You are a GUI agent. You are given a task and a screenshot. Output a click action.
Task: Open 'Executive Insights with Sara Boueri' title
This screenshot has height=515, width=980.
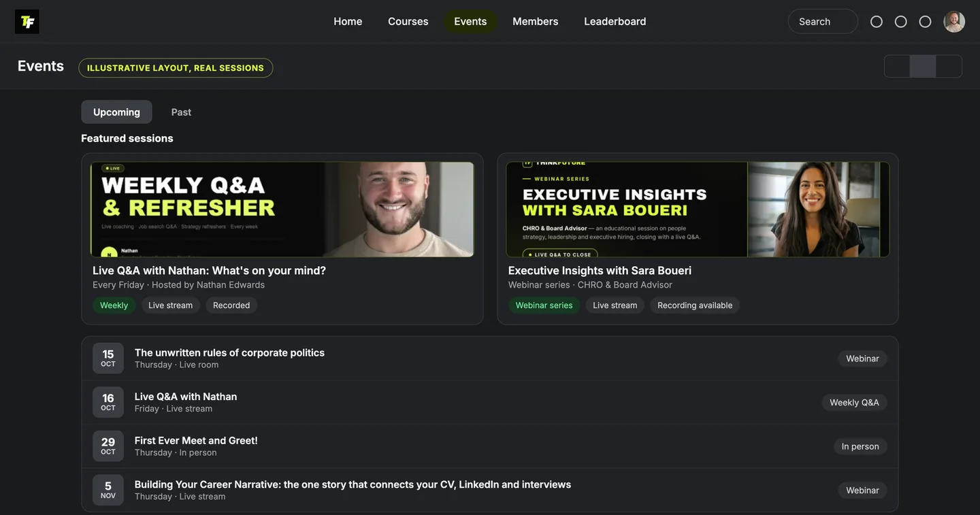click(600, 270)
